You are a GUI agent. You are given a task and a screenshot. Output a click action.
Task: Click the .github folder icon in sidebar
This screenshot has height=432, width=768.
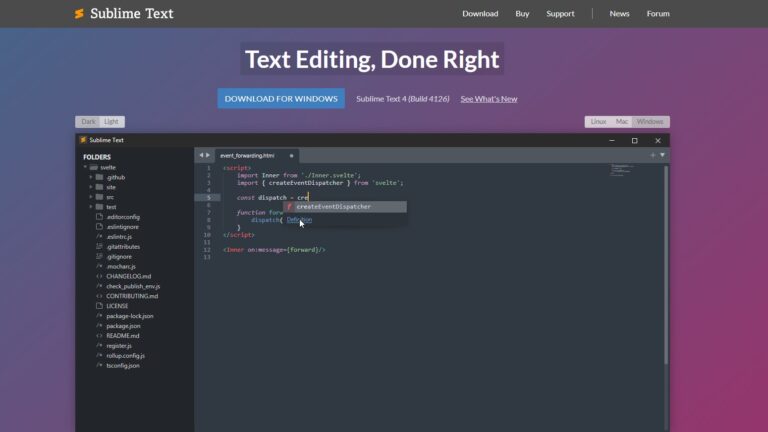pyautogui.click(x=99, y=177)
